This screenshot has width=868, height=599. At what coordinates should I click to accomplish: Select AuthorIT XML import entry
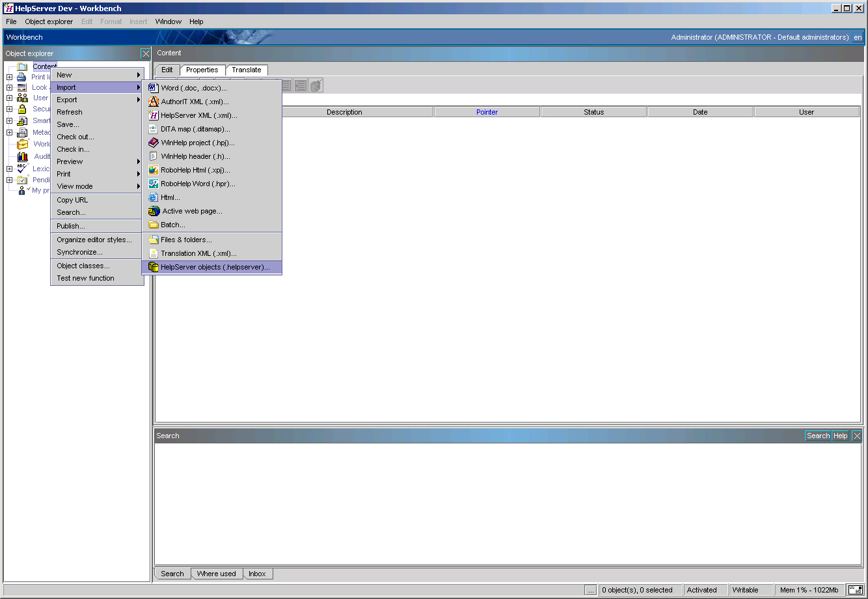[x=211, y=102]
